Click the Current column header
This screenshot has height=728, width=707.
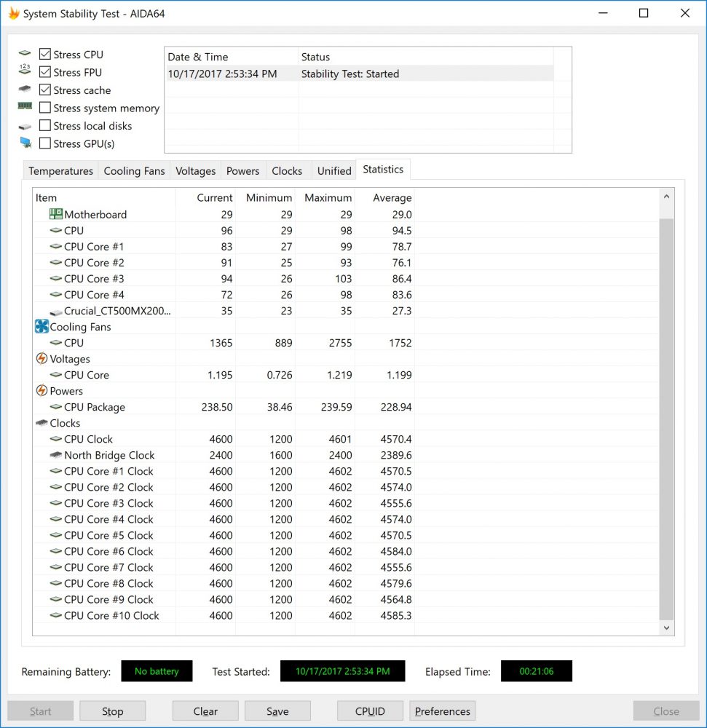point(205,198)
